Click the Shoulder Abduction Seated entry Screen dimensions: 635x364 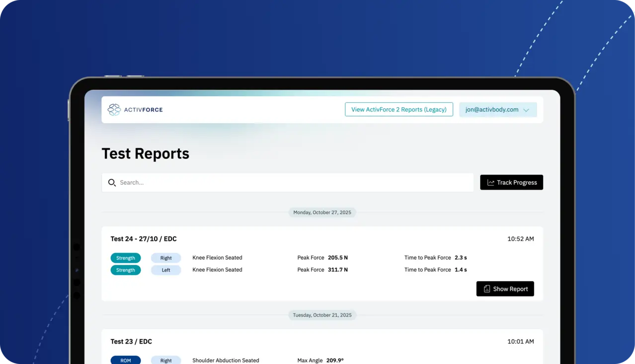226,361
